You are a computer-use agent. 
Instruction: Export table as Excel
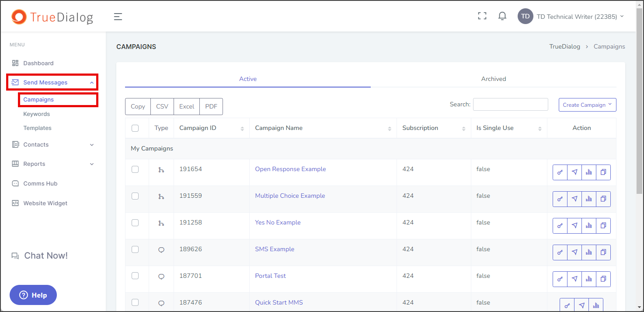pyautogui.click(x=187, y=106)
